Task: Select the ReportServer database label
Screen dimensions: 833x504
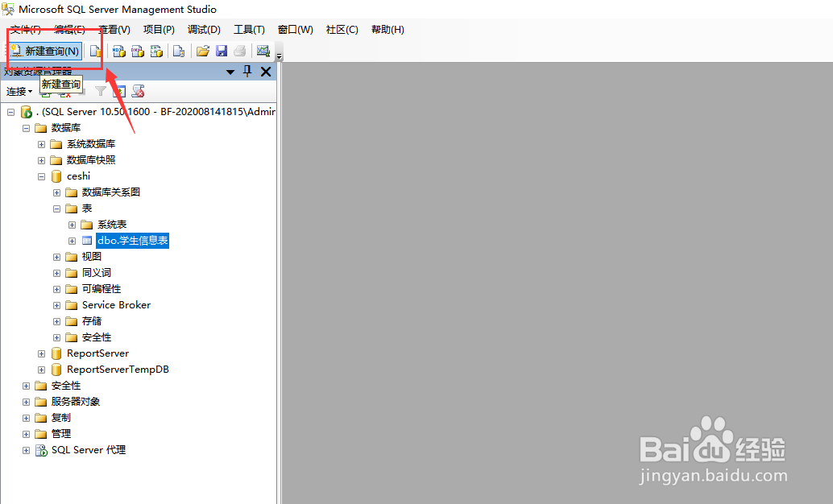Action: [97, 353]
